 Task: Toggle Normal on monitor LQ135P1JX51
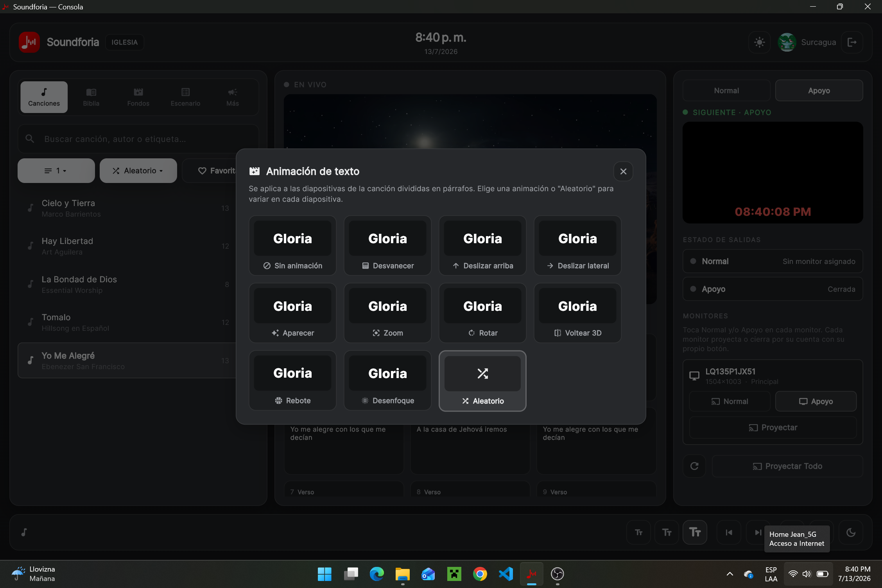coord(730,401)
